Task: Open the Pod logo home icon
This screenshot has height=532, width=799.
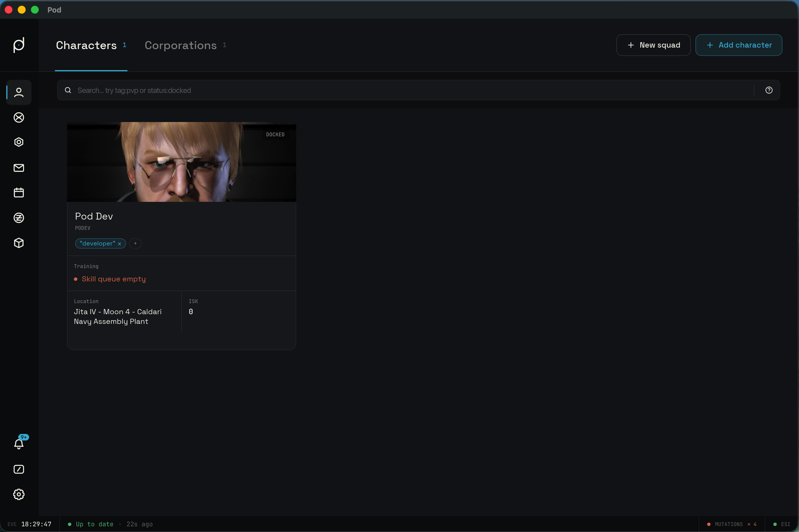Action: tap(19, 45)
